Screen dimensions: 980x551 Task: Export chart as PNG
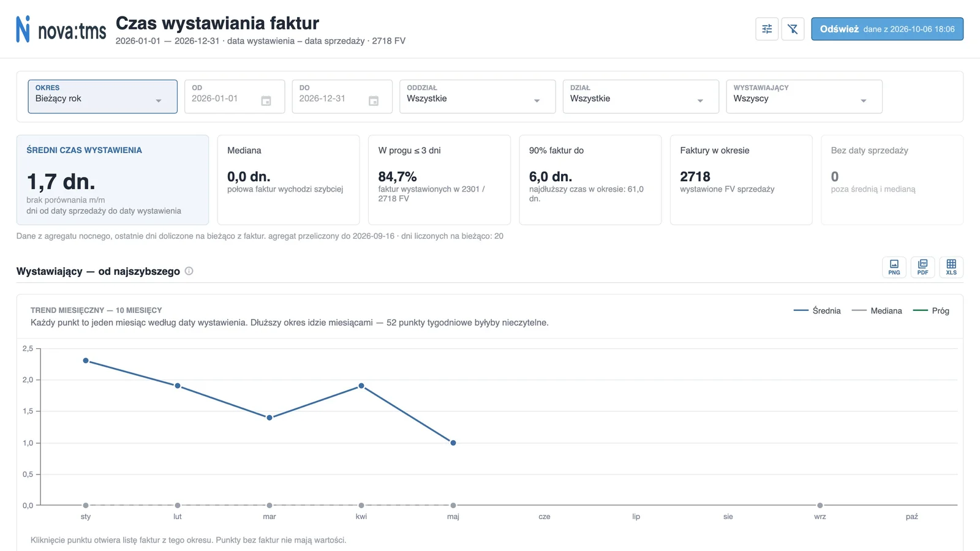(894, 267)
